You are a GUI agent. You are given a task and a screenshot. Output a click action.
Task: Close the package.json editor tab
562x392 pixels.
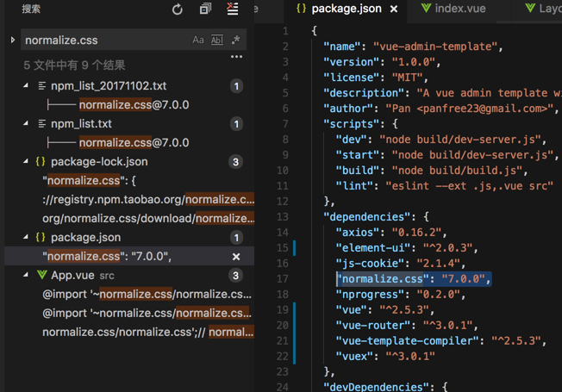coord(394,9)
